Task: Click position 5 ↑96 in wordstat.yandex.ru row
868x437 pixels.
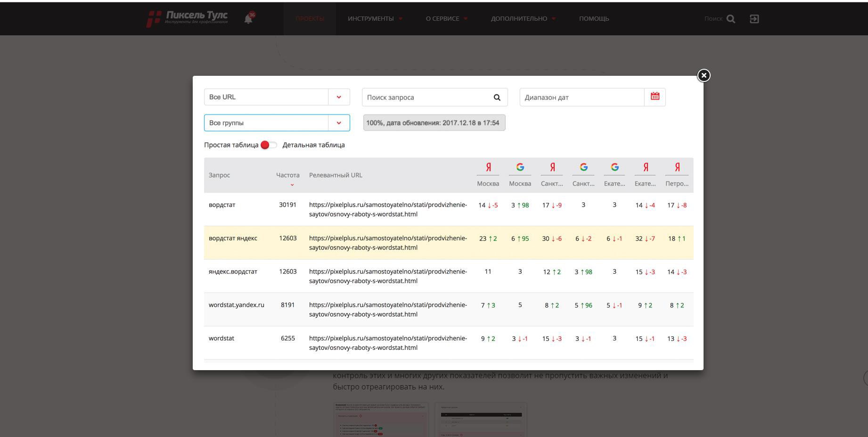Action: (x=583, y=306)
